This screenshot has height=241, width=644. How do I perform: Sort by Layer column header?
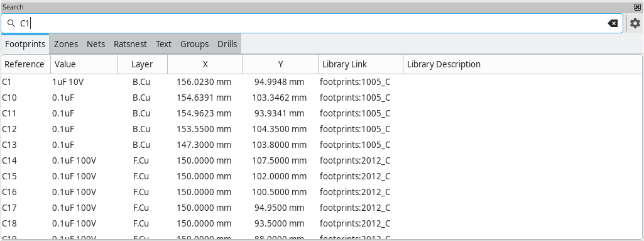coord(142,64)
